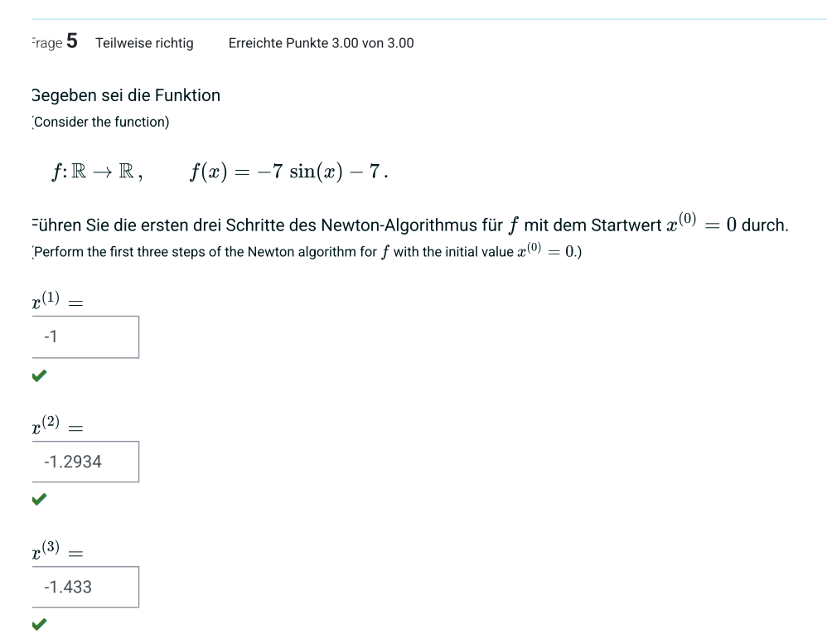Click the Erreichte Punkte 3.00 von 3.00 score
This screenshot has height=644, width=827.
(321, 43)
